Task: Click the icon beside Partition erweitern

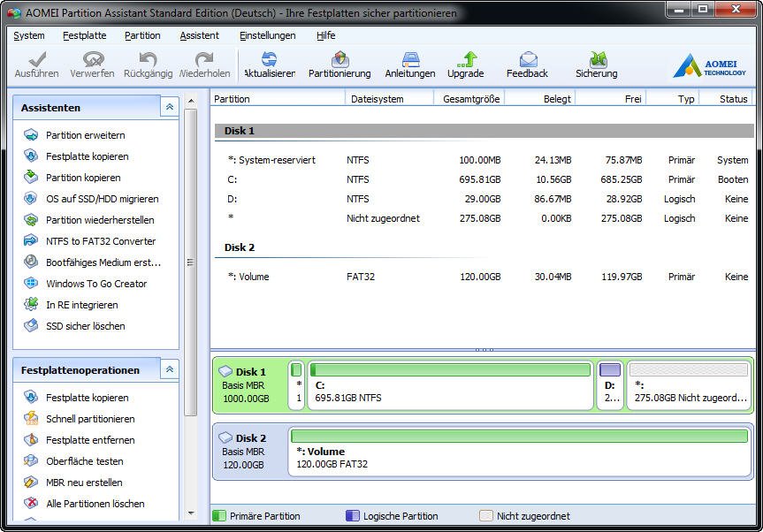Action: click(x=31, y=134)
